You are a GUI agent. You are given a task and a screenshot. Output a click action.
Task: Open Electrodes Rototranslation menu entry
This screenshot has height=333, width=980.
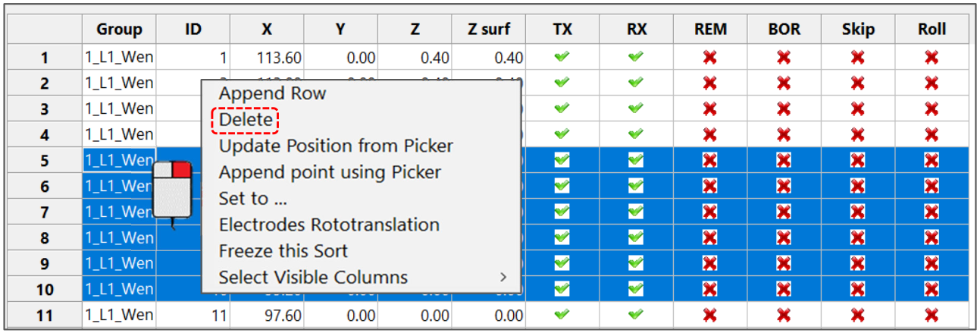tap(329, 225)
